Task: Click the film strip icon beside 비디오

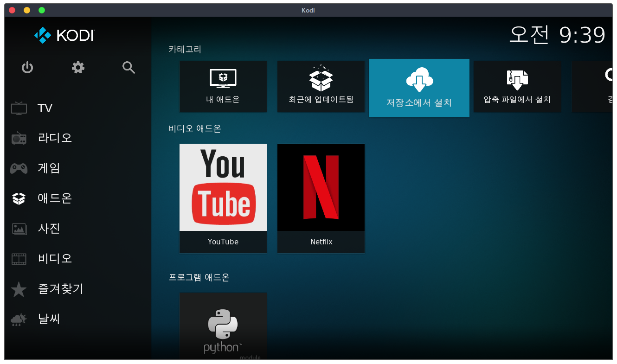Action: pyautogui.click(x=19, y=259)
